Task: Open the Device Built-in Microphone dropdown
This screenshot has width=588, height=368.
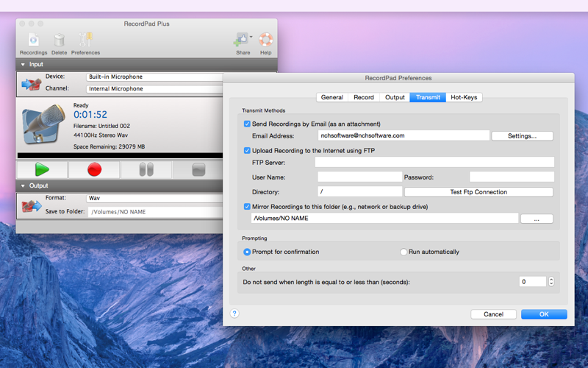Action: coord(154,77)
